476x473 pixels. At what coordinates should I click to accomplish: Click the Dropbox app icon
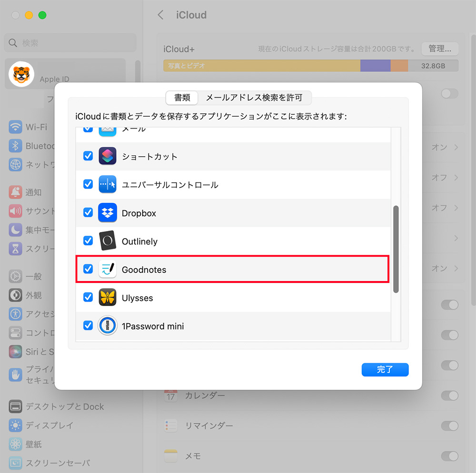coord(108,212)
